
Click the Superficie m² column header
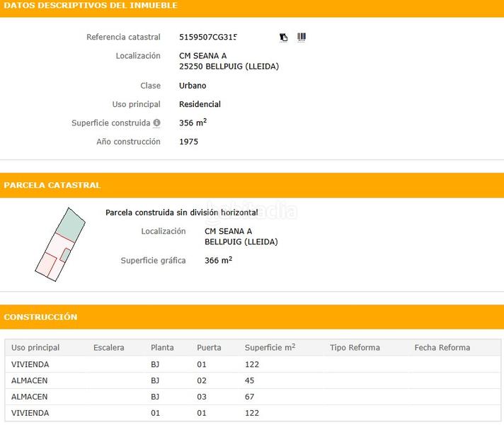(270, 348)
